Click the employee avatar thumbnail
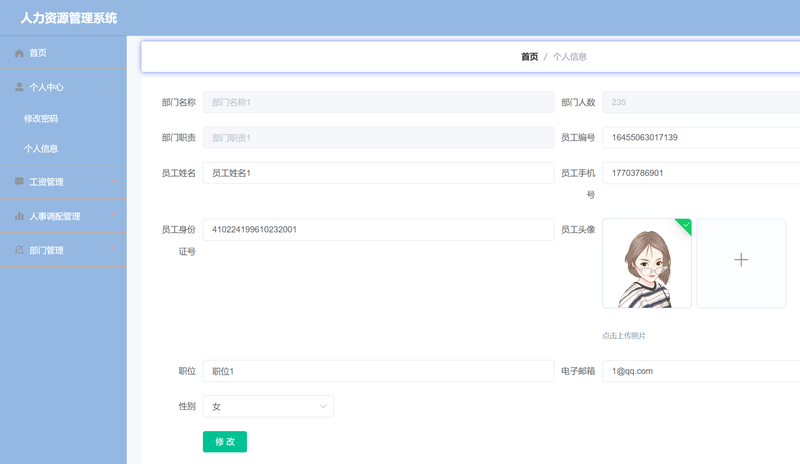Screen dimensions: 800x464 647,263
